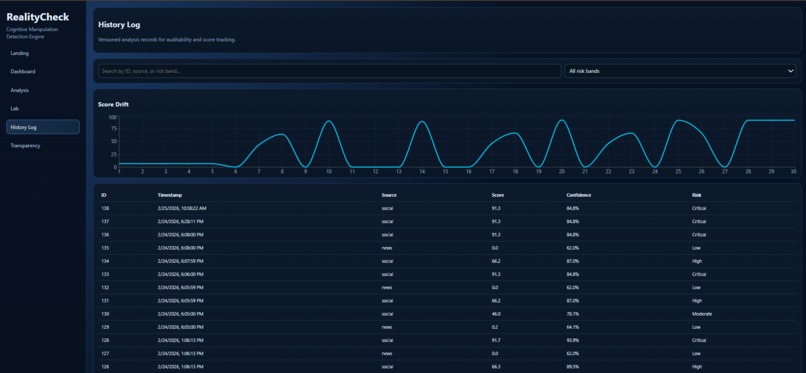Click confidence 89.5% in row 126
806x373 pixels.
click(x=573, y=366)
